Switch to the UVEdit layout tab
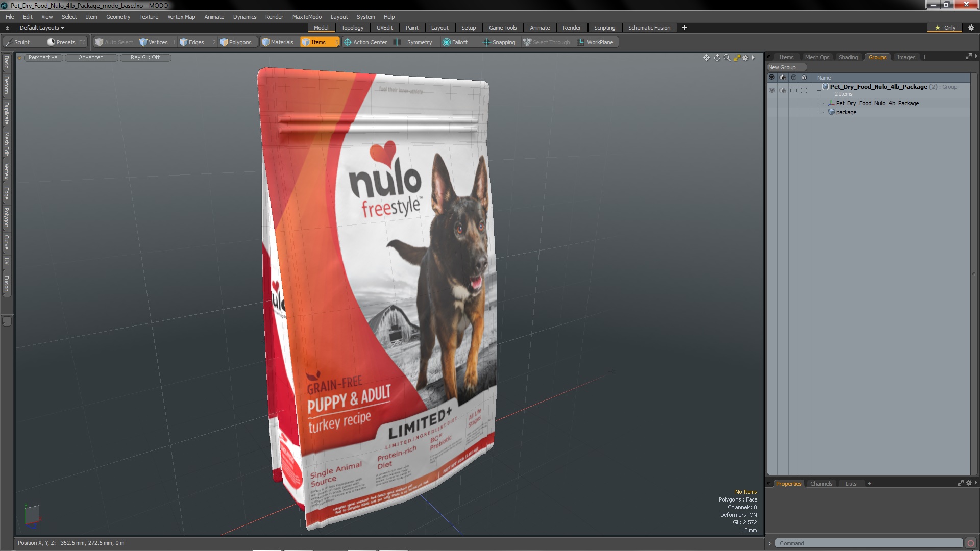This screenshot has width=980, height=551. click(x=384, y=28)
